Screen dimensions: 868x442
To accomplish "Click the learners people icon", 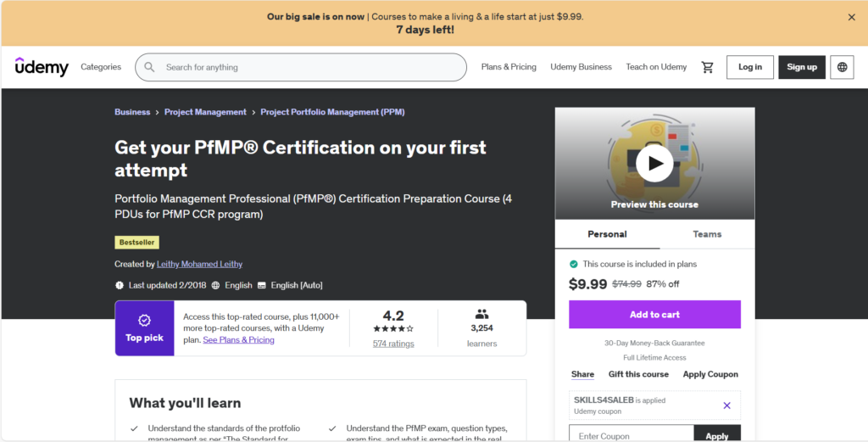I will (x=481, y=314).
